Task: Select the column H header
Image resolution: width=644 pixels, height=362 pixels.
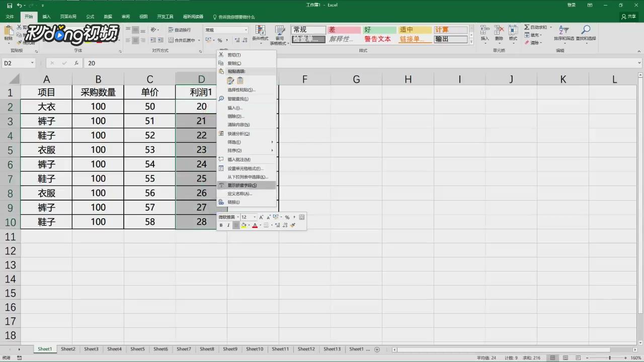Action: [x=408, y=79]
